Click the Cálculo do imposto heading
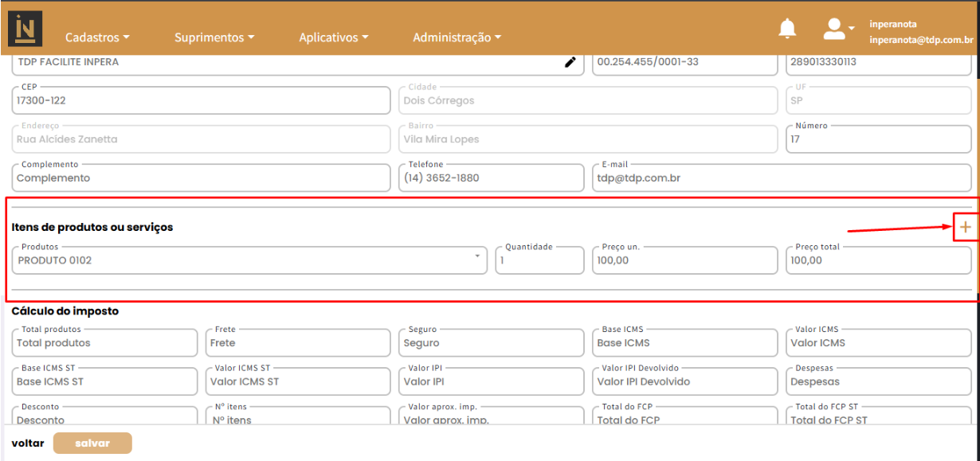The height and width of the screenshot is (461, 980). [x=65, y=311]
